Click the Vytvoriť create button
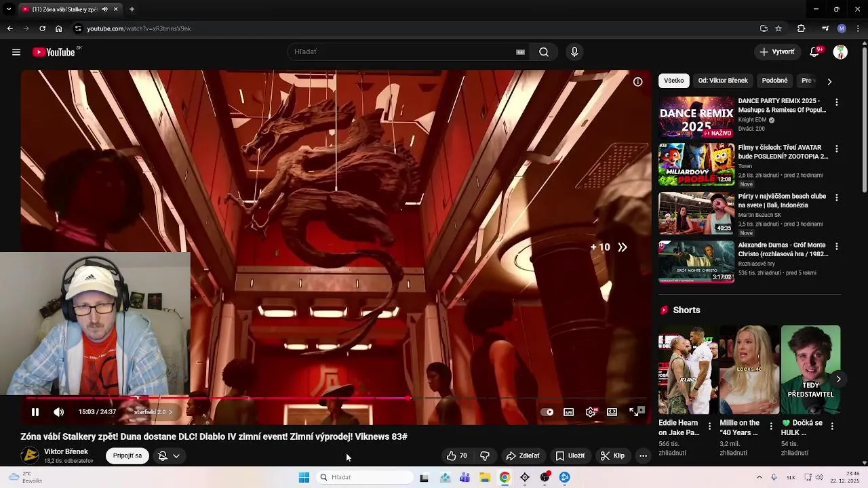This screenshot has height=488, width=868. point(777,52)
